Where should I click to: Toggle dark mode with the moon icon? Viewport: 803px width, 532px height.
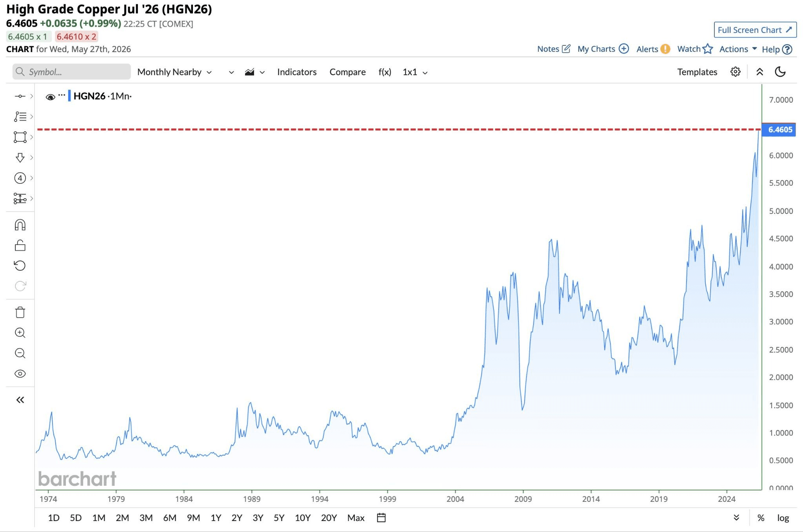tap(780, 72)
